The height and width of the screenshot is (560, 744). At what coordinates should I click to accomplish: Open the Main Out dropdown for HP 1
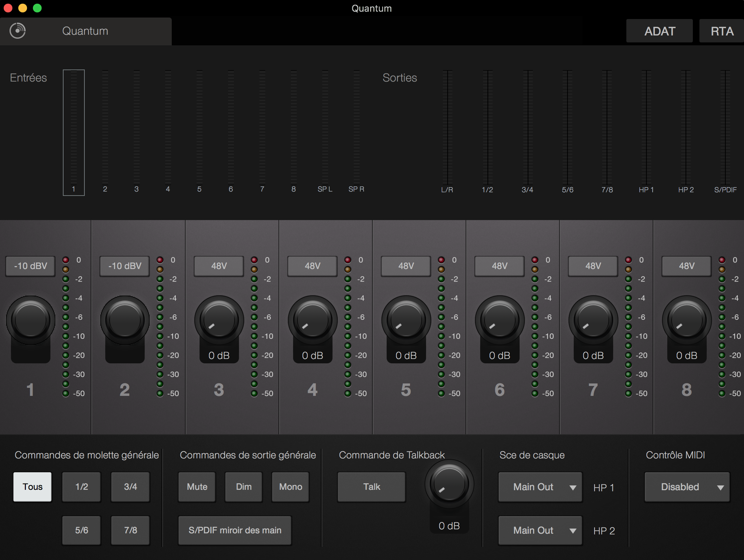pos(540,487)
